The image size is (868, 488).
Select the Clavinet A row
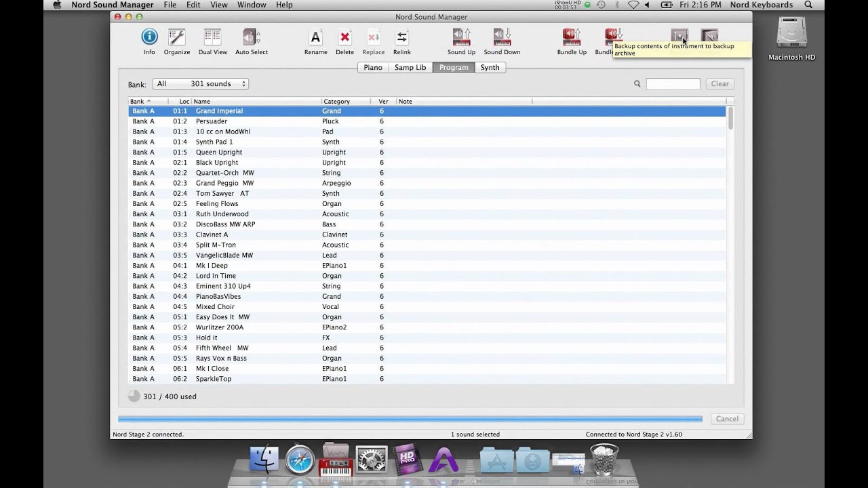tap(427, 235)
